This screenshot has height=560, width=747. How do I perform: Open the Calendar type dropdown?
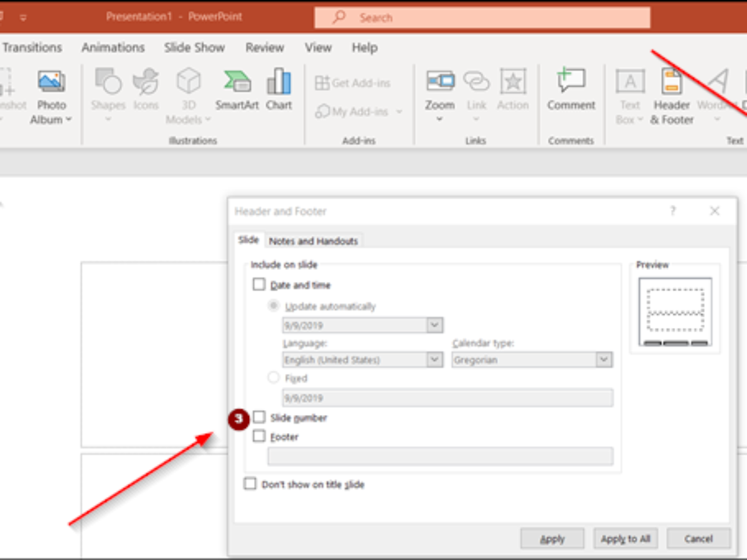[x=604, y=360]
